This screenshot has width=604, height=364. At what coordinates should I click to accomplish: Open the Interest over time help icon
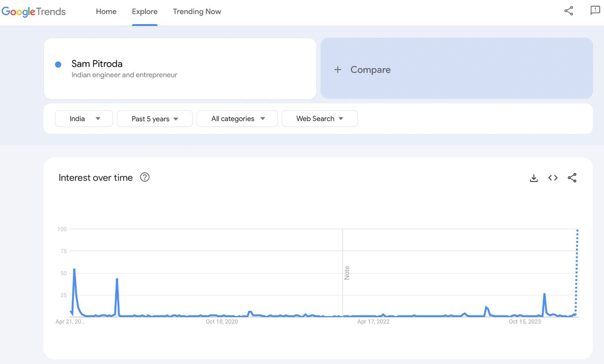point(145,177)
